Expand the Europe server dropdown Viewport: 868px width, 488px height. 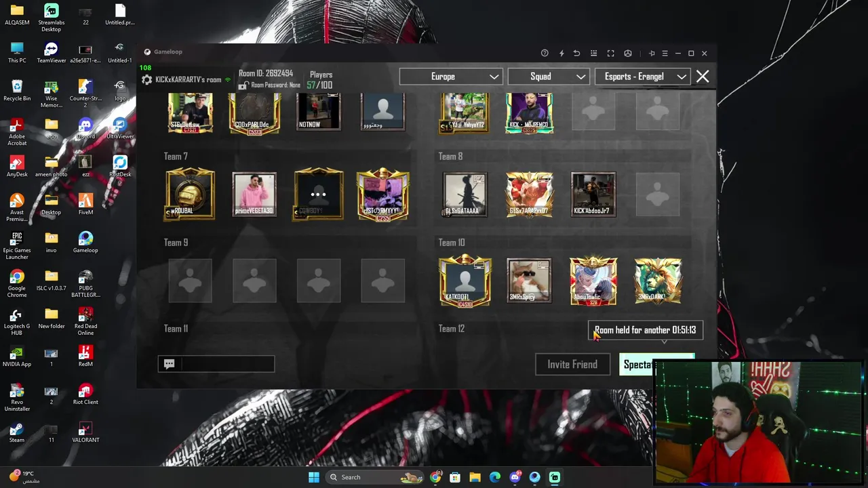tap(450, 77)
